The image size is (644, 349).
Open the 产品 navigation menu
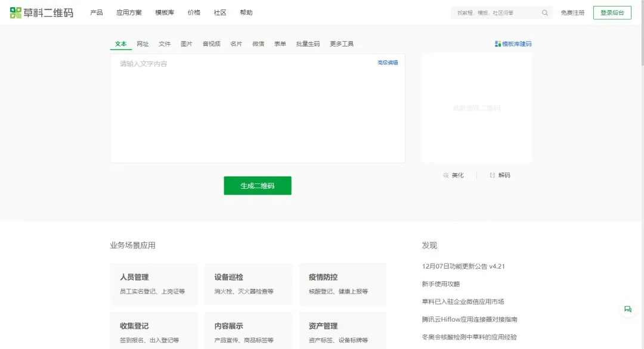pyautogui.click(x=97, y=13)
